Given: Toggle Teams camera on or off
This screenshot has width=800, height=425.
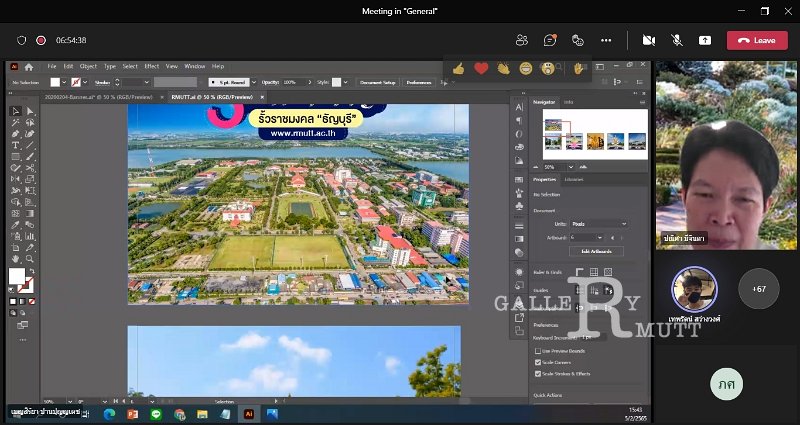Looking at the screenshot, I should [x=648, y=40].
